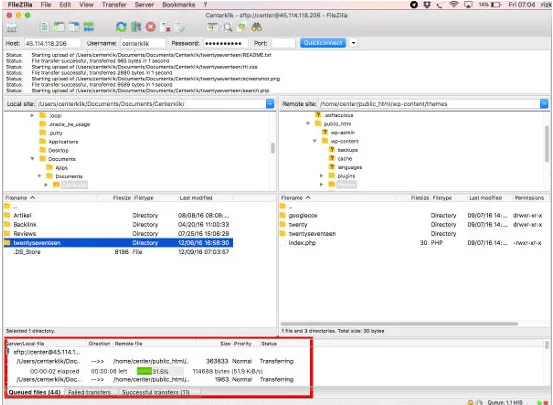
Task: Open the Server menu
Action: tap(144, 5)
